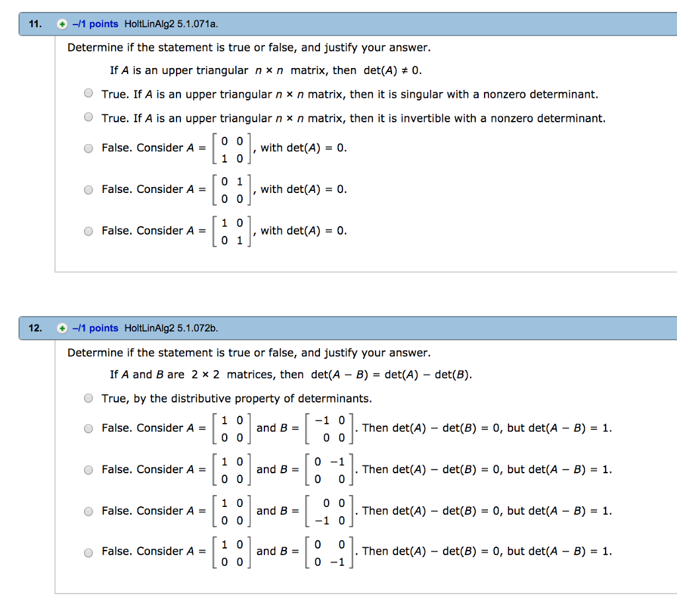Screen dimensions: 677x616
Task: Click the question 11 header bar
Action: point(397,23)
